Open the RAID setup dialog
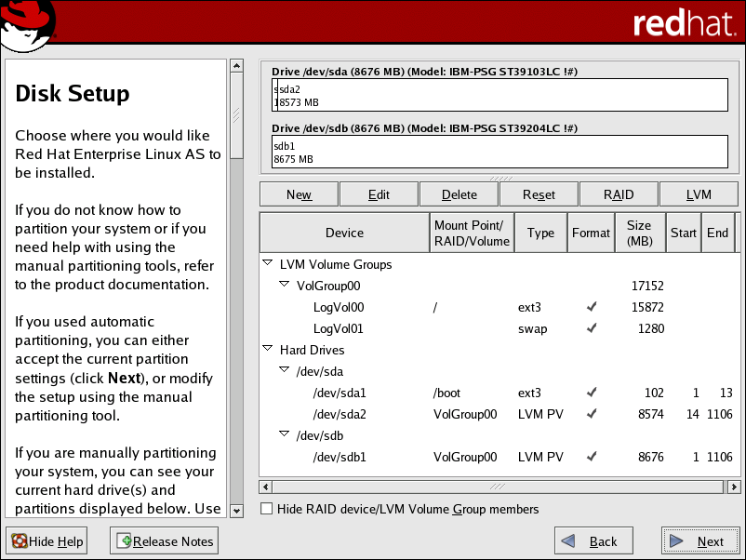746x560 pixels. 618,193
